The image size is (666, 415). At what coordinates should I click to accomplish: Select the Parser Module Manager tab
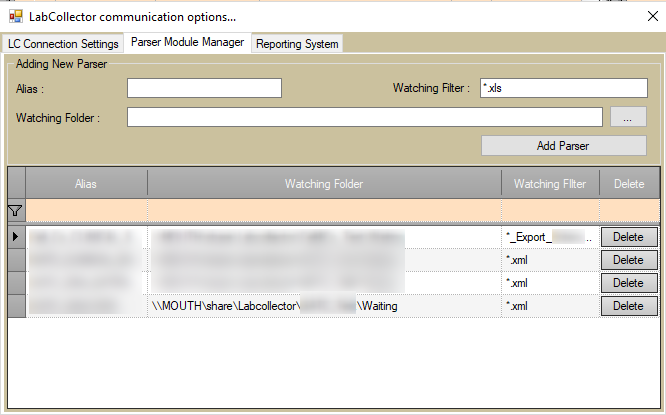pyautogui.click(x=187, y=42)
